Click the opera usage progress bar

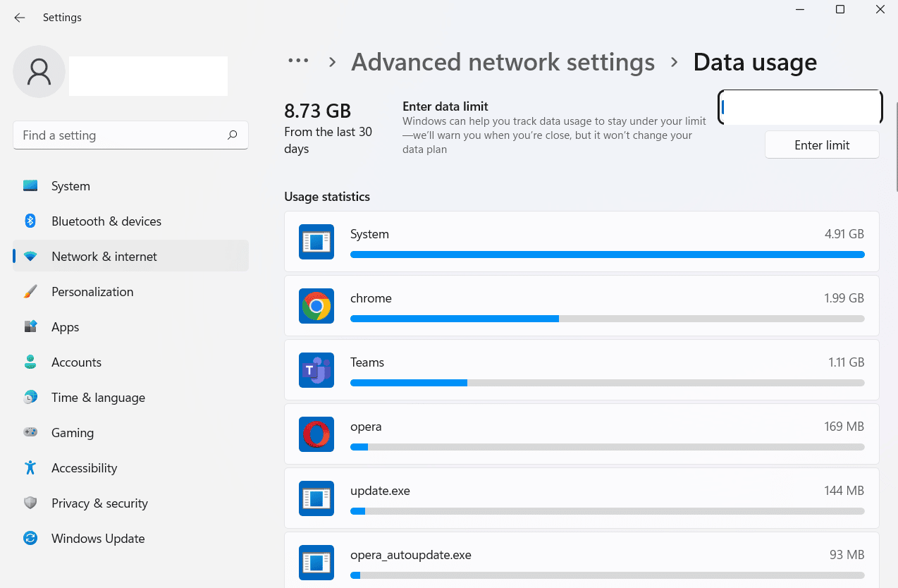coord(608,447)
